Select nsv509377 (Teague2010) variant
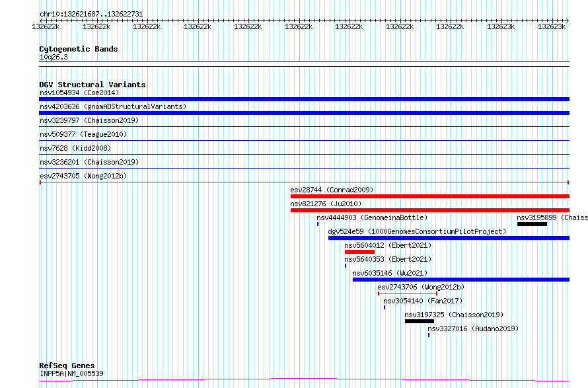 (83, 134)
